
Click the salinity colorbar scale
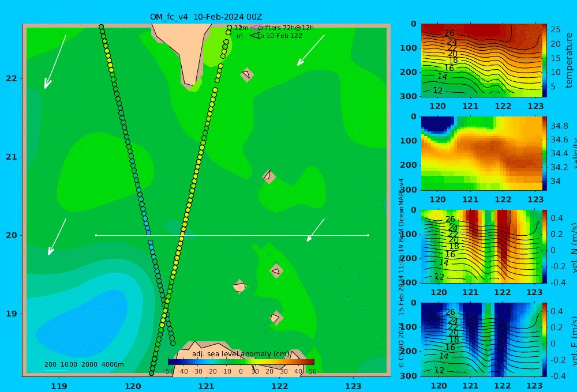coord(545,153)
